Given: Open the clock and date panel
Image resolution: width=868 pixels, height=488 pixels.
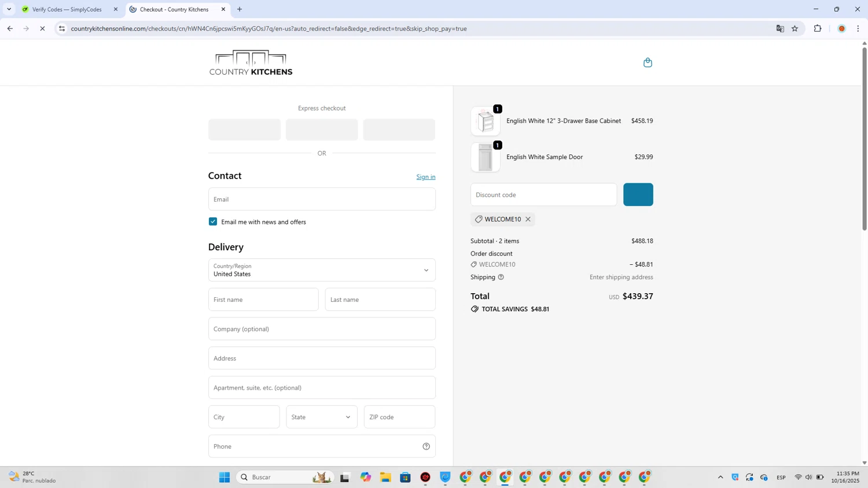Looking at the screenshot, I should [x=845, y=477].
